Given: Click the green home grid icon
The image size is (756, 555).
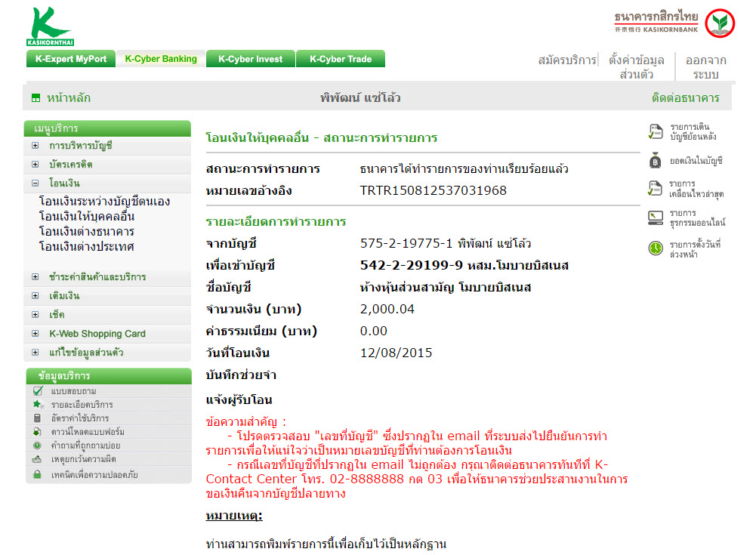Looking at the screenshot, I should (x=35, y=98).
